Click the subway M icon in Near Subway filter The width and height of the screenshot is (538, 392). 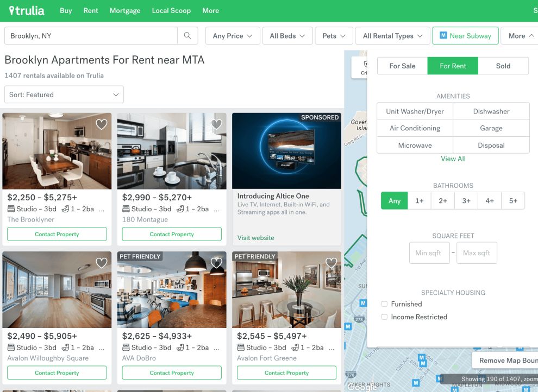[443, 35]
